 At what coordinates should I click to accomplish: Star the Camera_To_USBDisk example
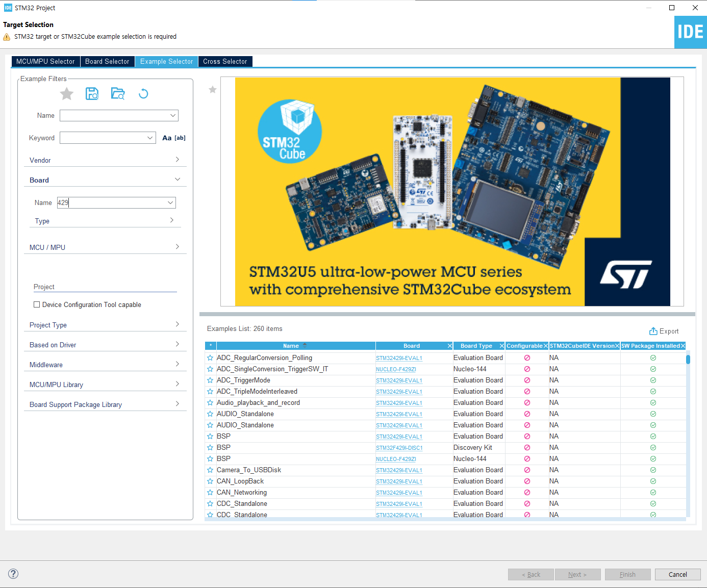point(210,470)
